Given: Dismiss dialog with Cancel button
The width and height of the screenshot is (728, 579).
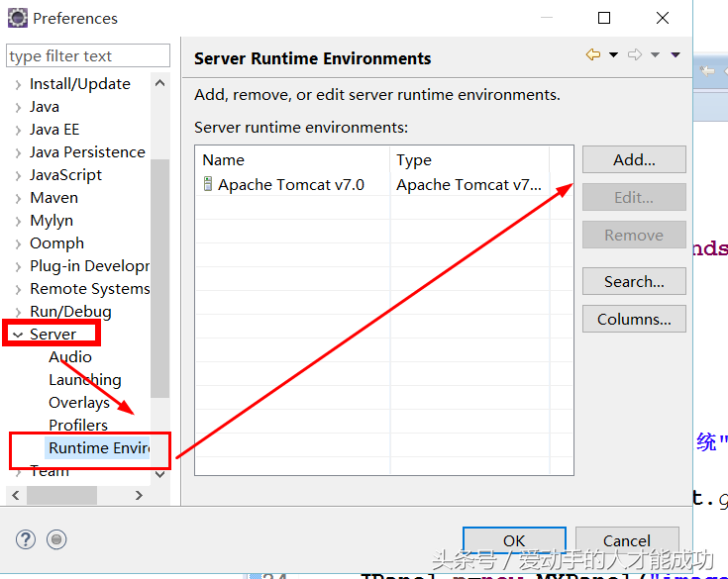Looking at the screenshot, I should click(627, 540).
